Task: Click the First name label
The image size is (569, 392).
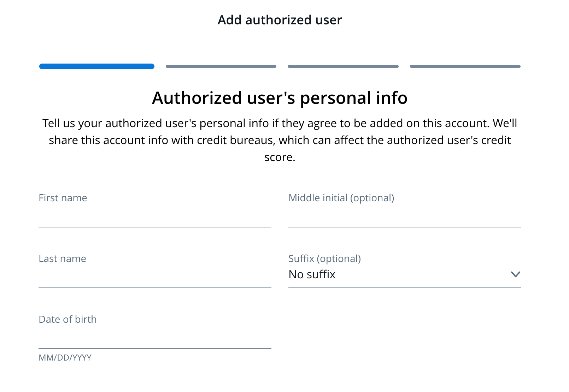Action: tap(63, 198)
